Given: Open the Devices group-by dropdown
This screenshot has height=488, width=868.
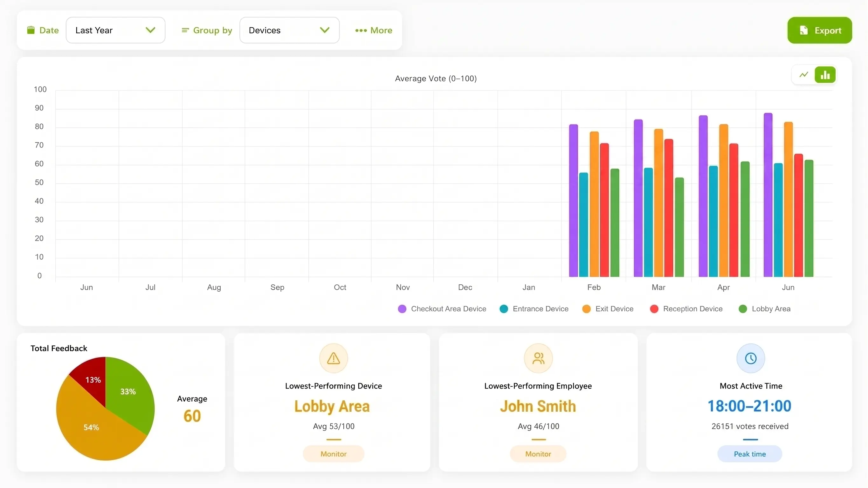Looking at the screenshot, I should [x=289, y=30].
